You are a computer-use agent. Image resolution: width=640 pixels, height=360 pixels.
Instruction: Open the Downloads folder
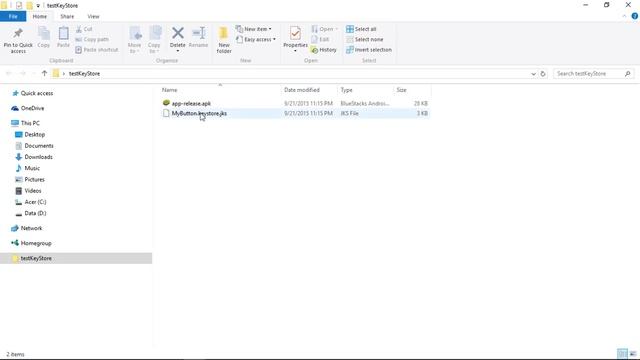pos(38,157)
